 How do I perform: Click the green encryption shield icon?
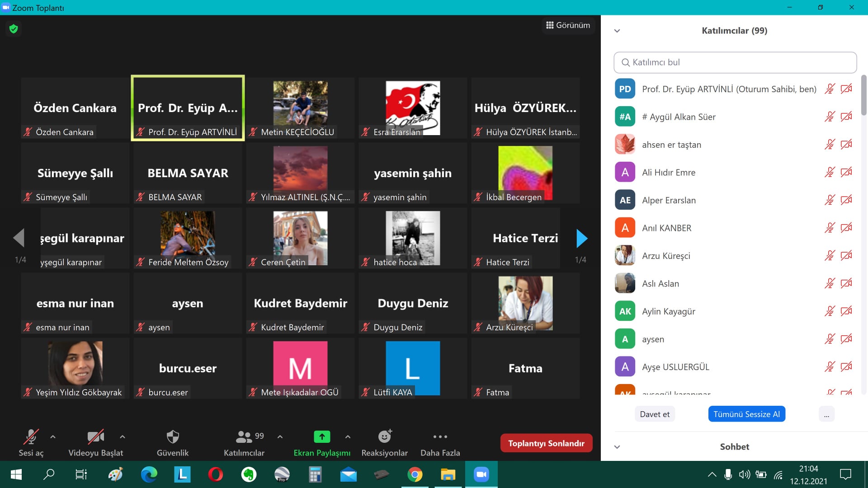[x=14, y=29]
